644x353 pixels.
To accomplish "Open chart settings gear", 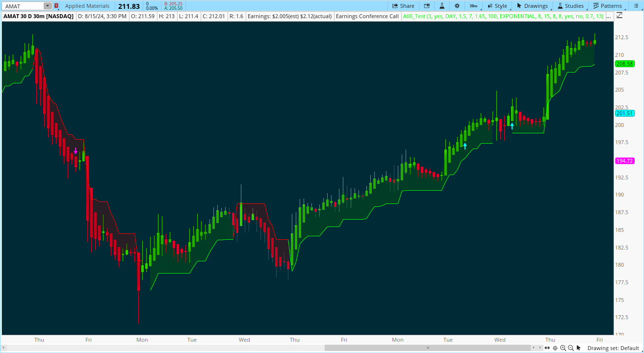I will [x=457, y=6].
